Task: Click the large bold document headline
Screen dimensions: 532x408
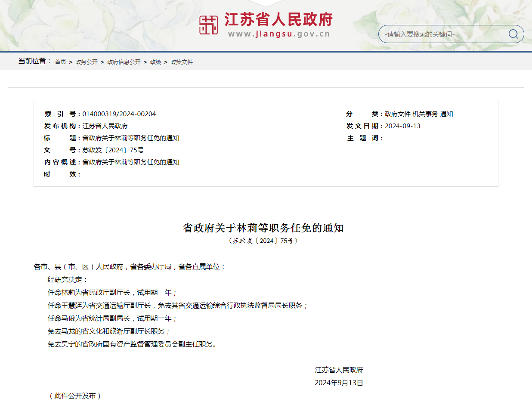Action: pyautogui.click(x=263, y=228)
